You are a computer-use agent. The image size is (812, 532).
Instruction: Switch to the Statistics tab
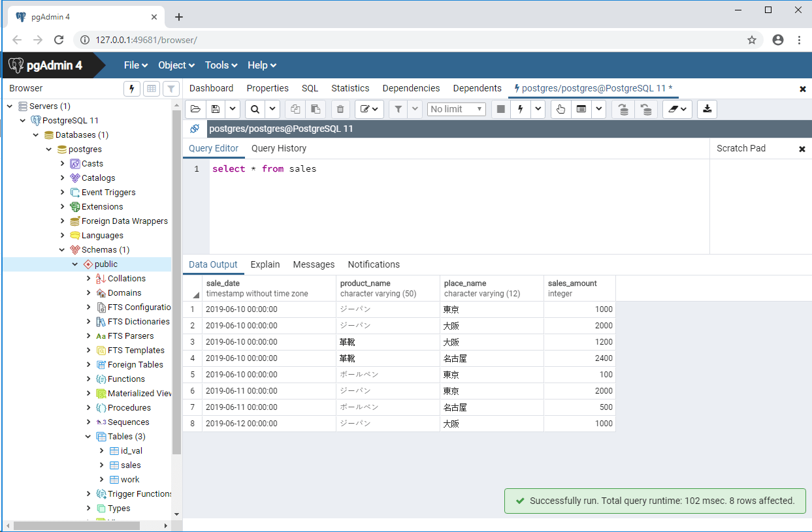coord(350,88)
